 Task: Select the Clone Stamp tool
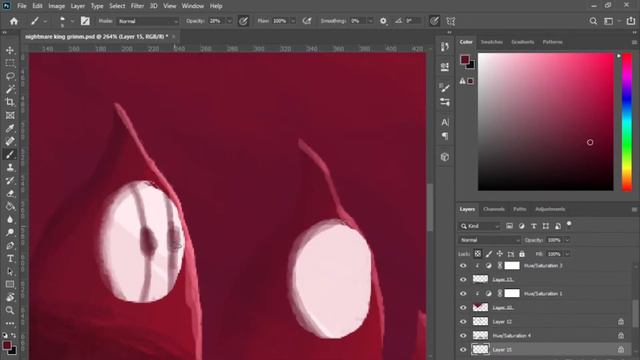[10, 168]
